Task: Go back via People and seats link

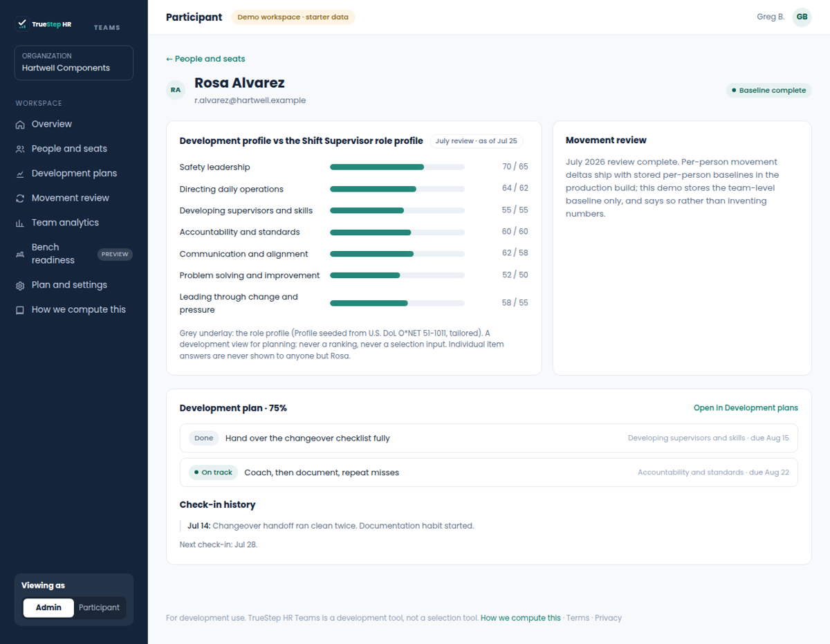Action: pos(205,59)
